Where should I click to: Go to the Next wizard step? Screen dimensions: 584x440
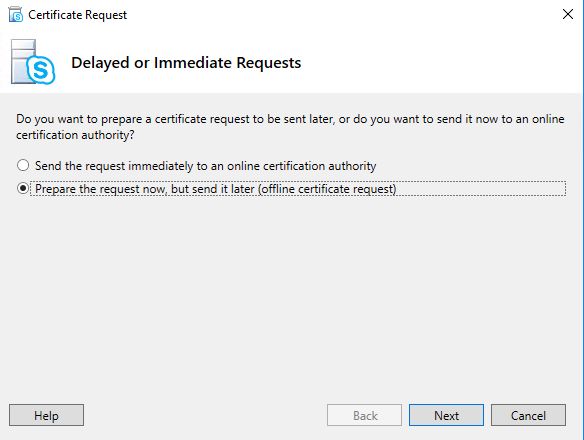pyautogui.click(x=446, y=415)
